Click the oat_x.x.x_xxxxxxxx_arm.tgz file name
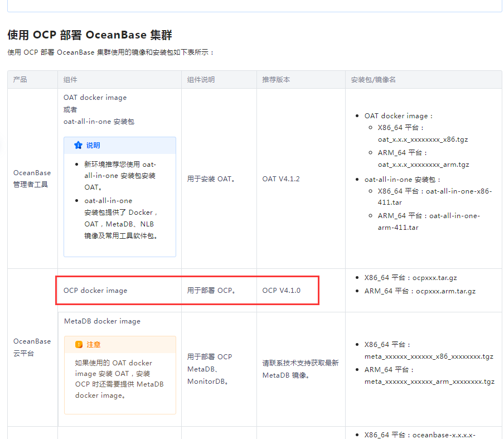Screen dimensions: 504x439 click(423, 165)
